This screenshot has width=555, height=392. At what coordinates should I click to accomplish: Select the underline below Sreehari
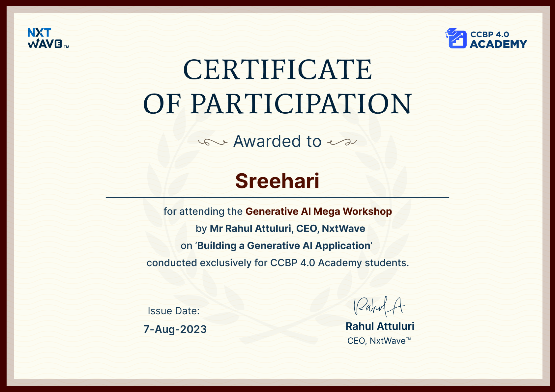(277, 198)
